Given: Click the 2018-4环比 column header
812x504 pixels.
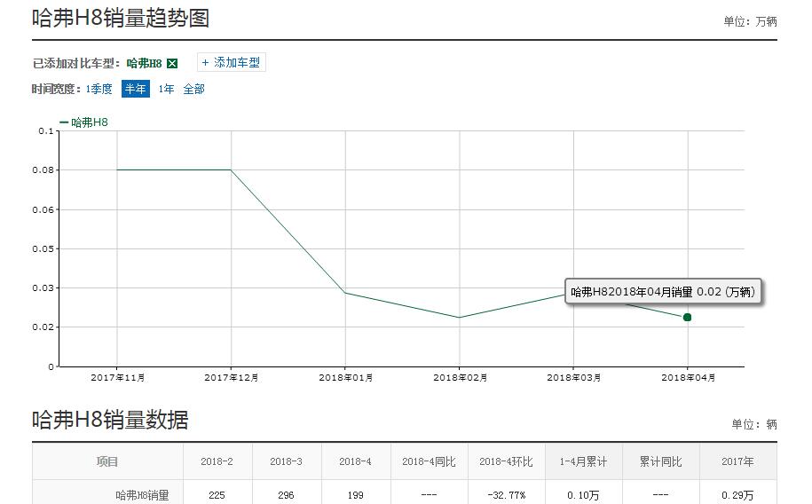Looking at the screenshot, I should 506,461.
